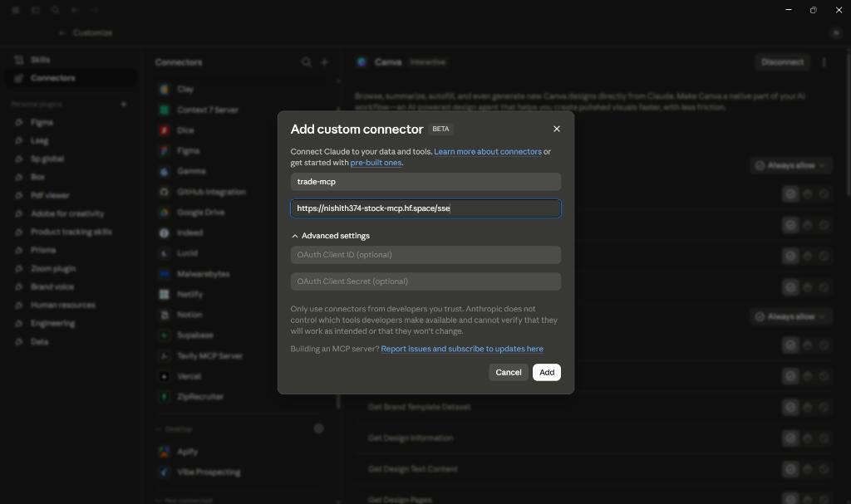Set Get Design Text Content to always allow
The height and width of the screenshot is (504, 851).
[x=790, y=469]
